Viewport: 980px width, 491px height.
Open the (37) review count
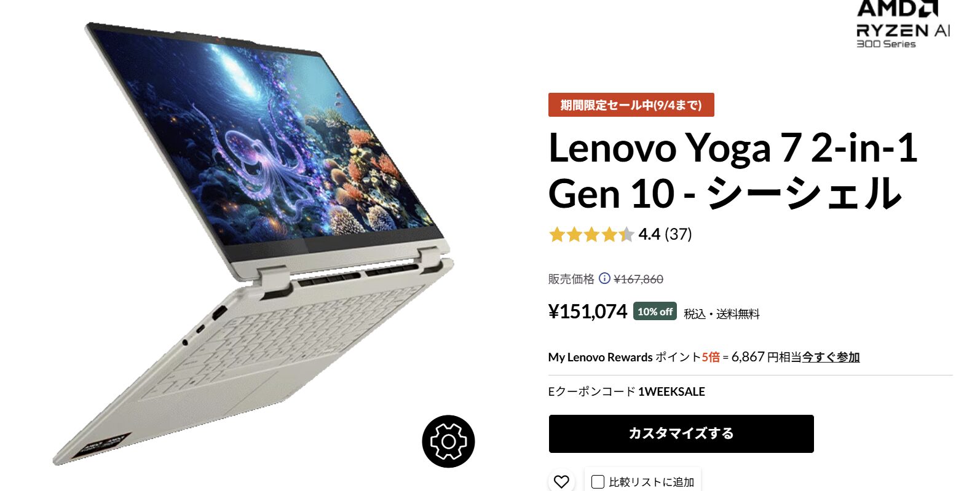coord(678,234)
